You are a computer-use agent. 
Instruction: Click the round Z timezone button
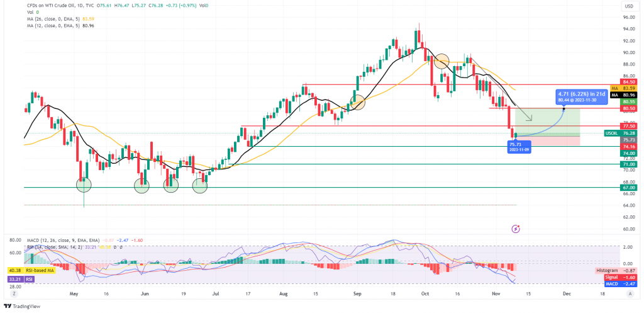(x=14, y=294)
